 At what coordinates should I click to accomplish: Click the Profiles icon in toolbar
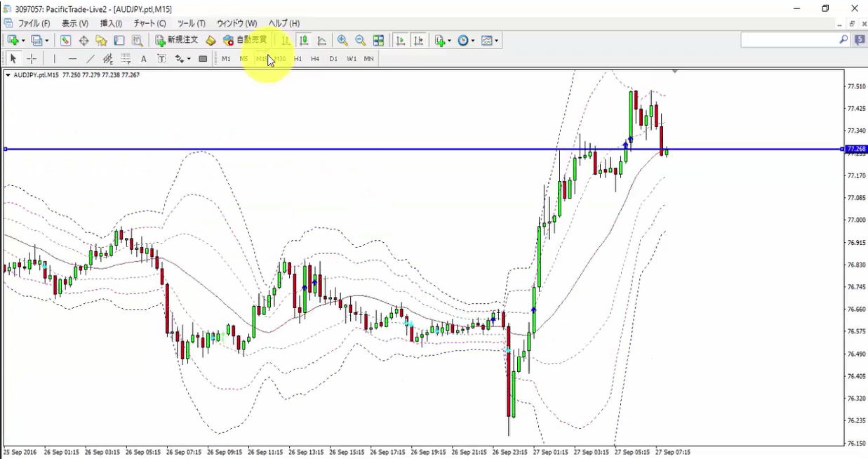click(x=36, y=41)
